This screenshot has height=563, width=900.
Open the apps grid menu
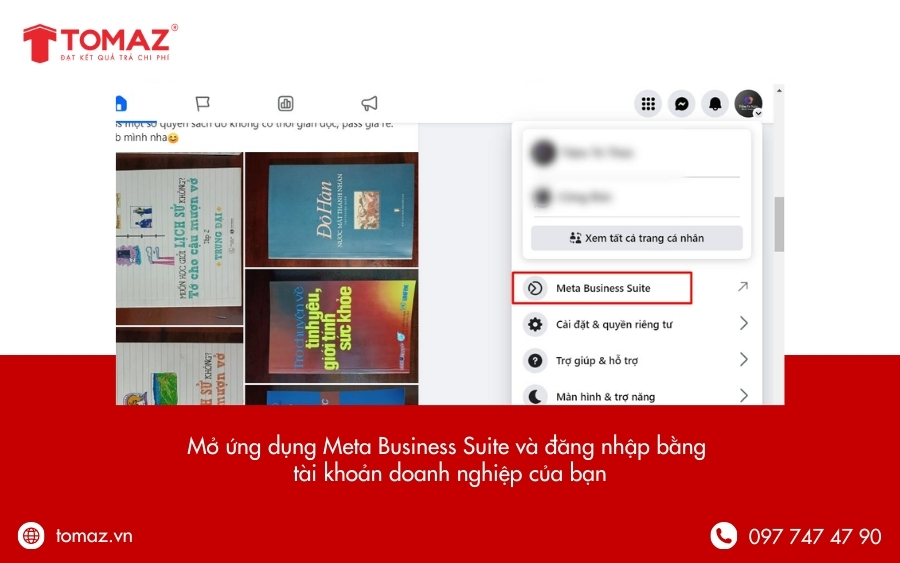(x=648, y=104)
